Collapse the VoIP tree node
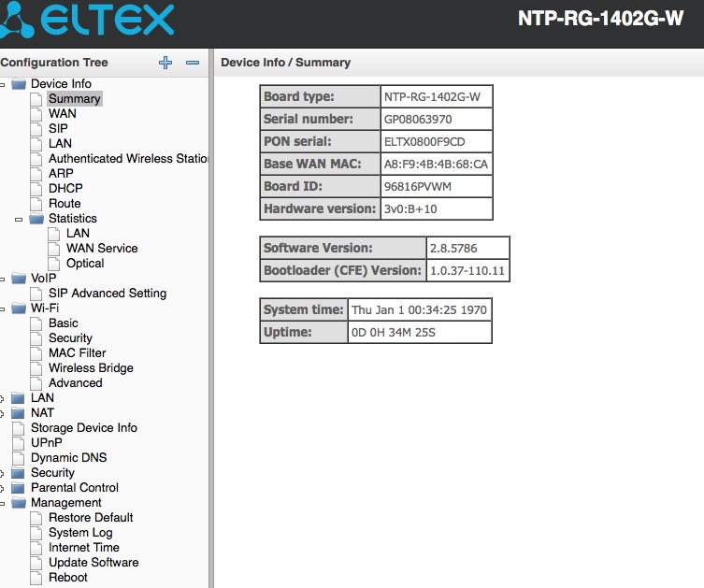 [x=2, y=280]
